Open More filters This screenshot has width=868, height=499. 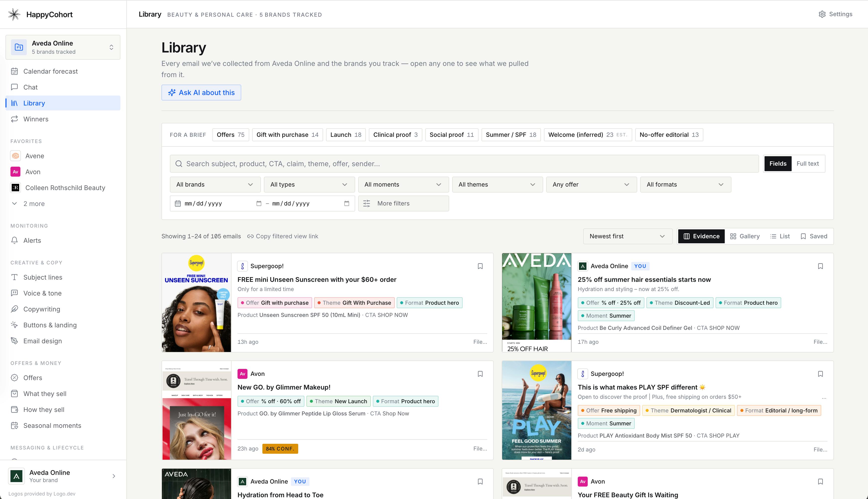tap(403, 203)
